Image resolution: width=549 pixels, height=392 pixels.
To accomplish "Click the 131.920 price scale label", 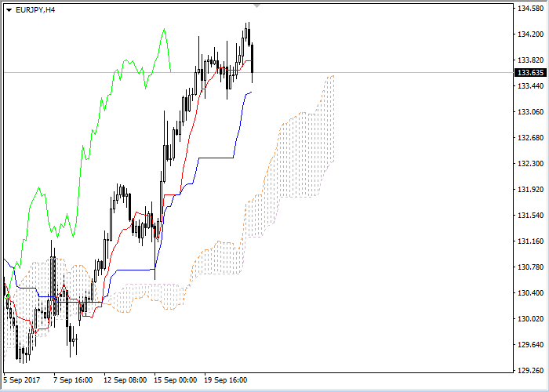I will pyautogui.click(x=530, y=190).
